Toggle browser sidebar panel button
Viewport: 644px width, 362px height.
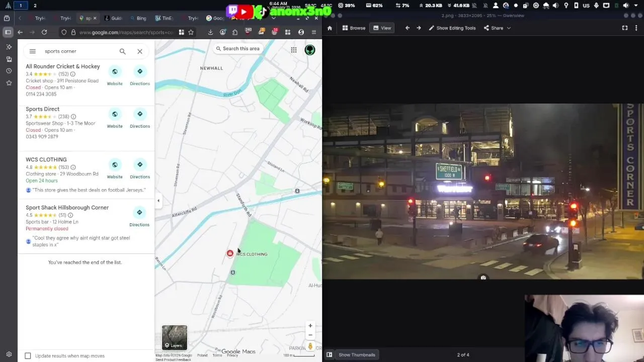pos(8,32)
